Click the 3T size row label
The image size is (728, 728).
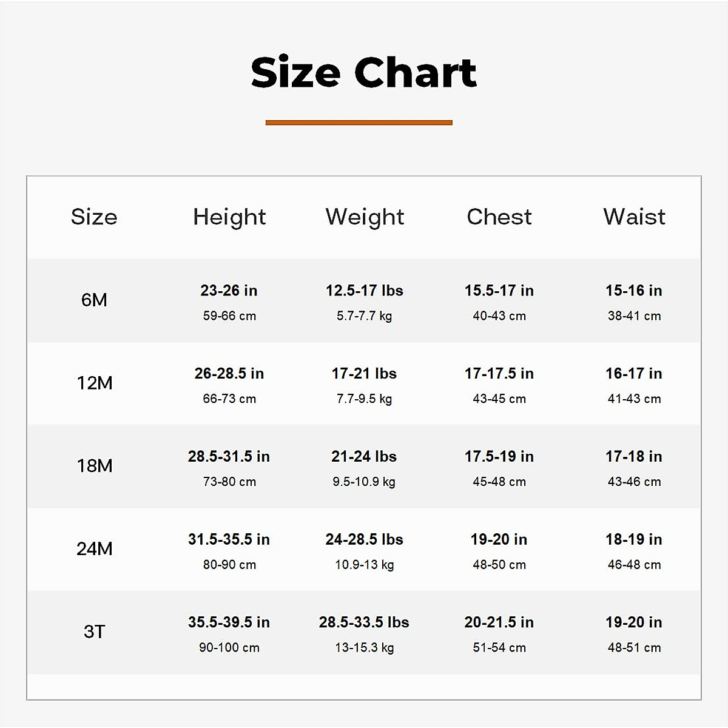pos(94,632)
